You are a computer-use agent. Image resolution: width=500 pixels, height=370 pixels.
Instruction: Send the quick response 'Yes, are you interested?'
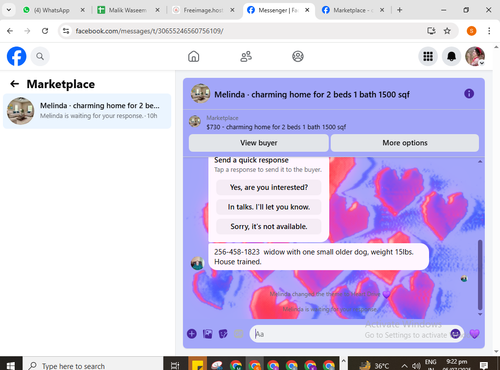[269, 187]
